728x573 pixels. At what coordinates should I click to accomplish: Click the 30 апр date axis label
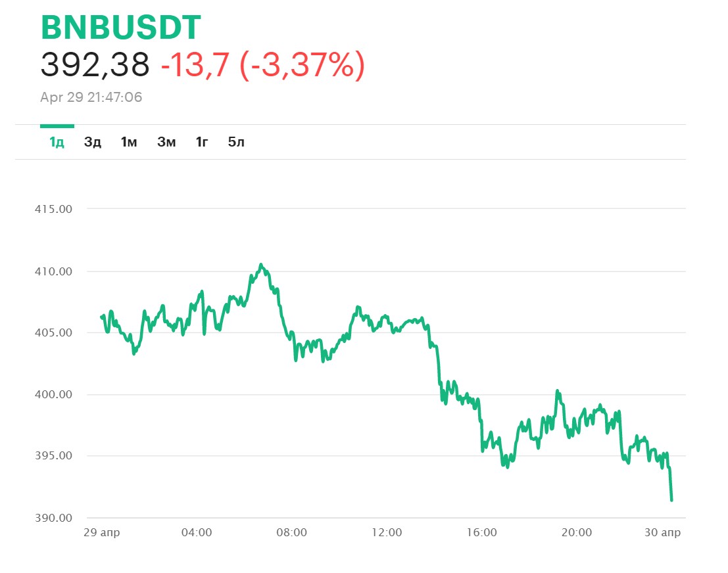(662, 533)
